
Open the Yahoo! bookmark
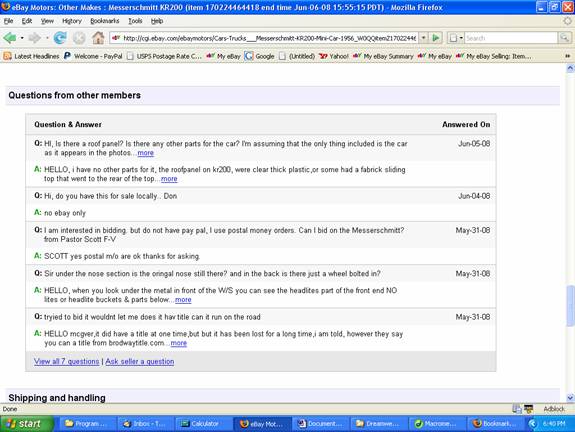coord(334,56)
